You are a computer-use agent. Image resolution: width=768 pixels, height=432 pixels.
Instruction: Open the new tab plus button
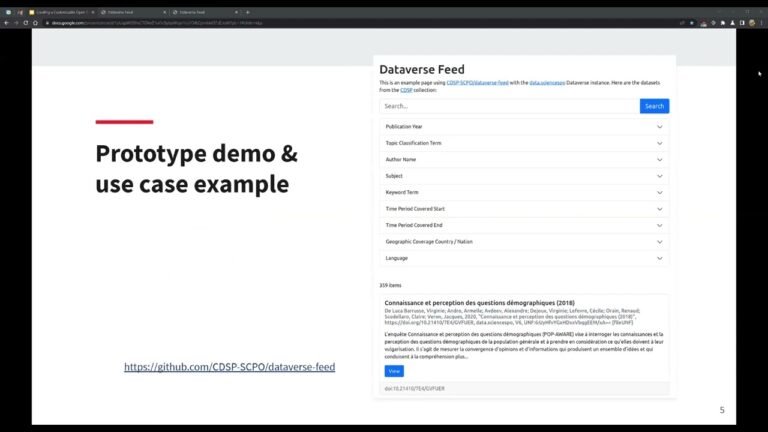(245, 10)
